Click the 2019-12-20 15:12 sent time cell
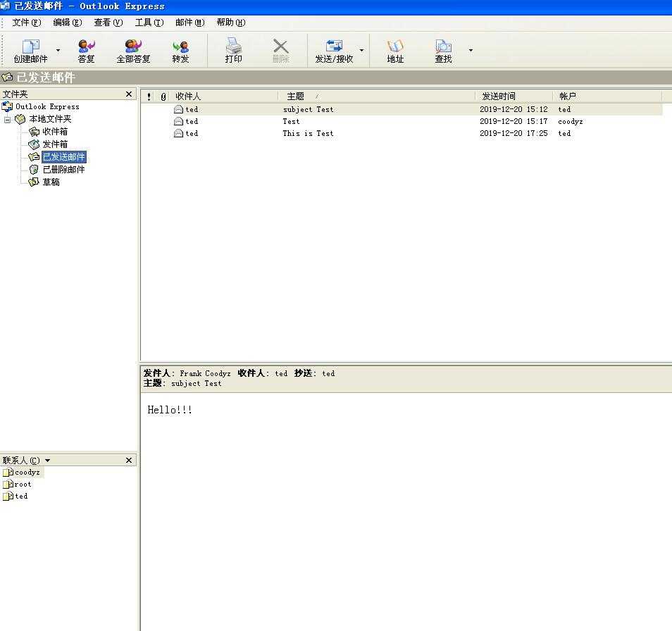The width and height of the screenshot is (672, 631). (x=514, y=110)
